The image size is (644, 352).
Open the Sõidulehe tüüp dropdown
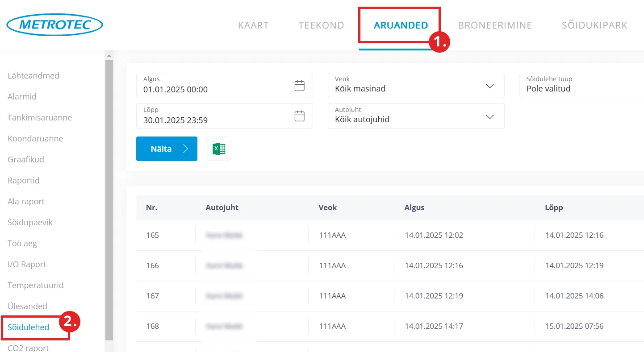581,86
